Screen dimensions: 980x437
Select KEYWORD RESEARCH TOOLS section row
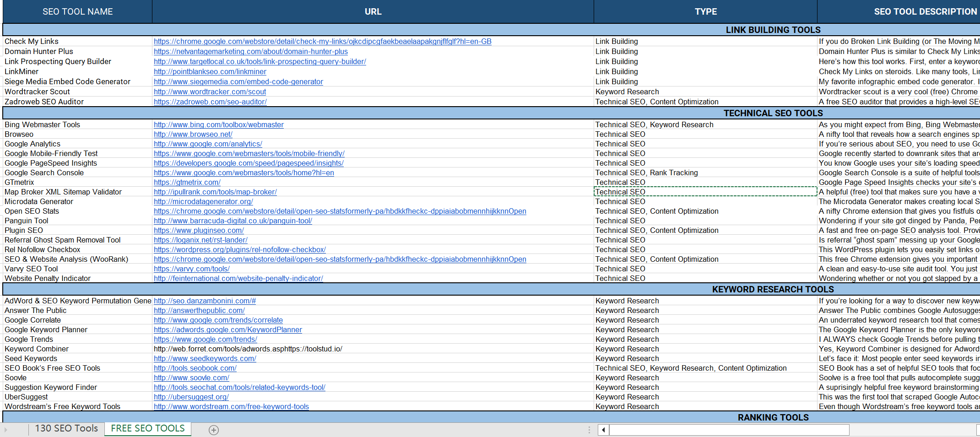[x=491, y=289]
